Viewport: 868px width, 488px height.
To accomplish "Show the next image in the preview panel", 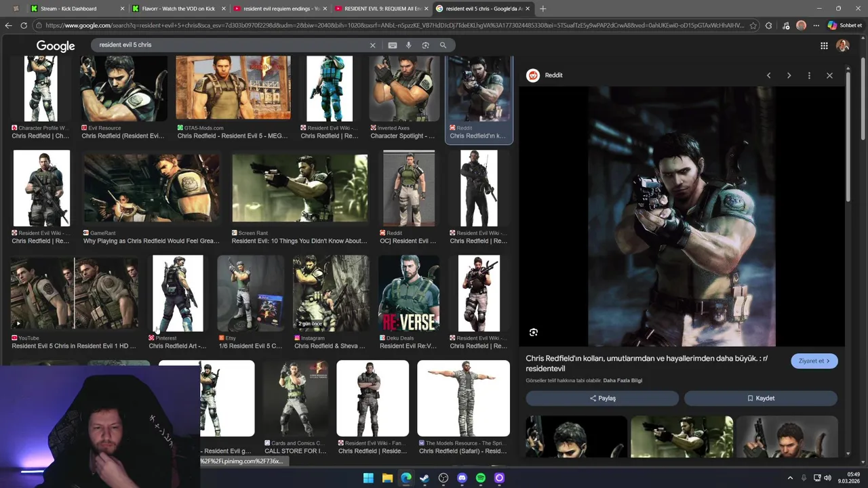I will coord(789,75).
